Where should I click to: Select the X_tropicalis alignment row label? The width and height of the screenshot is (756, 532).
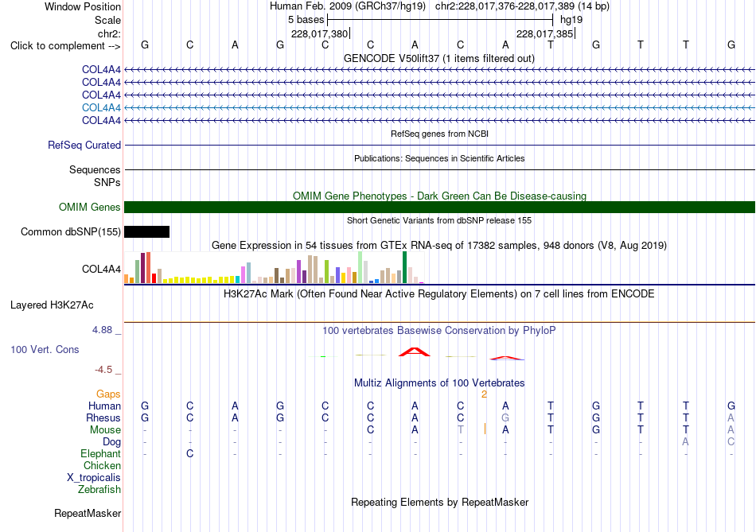[94, 478]
